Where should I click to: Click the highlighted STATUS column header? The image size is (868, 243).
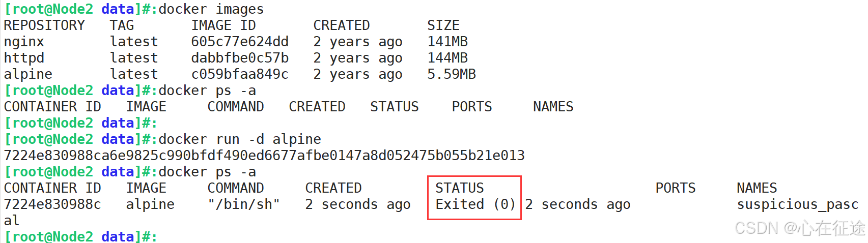[x=460, y=188]
